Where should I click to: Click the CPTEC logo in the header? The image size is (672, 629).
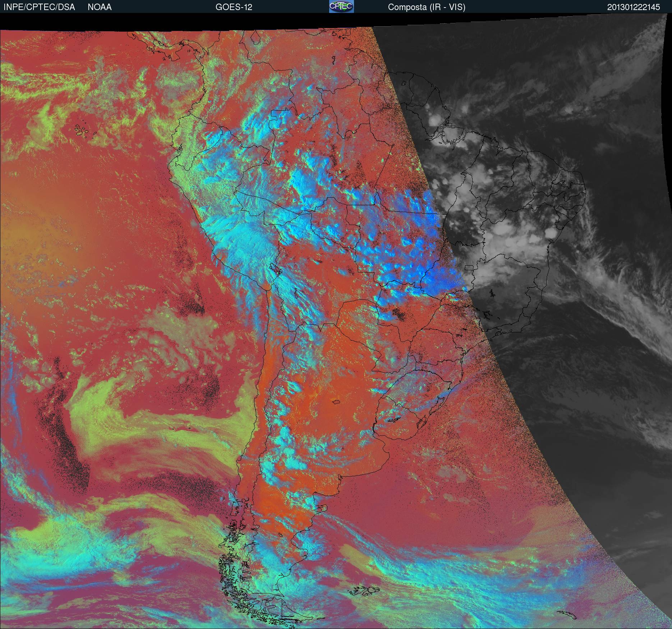[341, 6]
